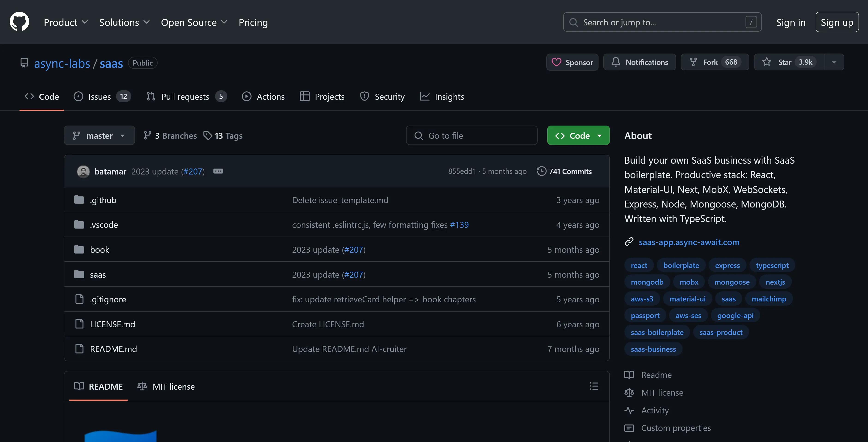Click the Custom properties icon
The image size is (868, 442).
629,428
